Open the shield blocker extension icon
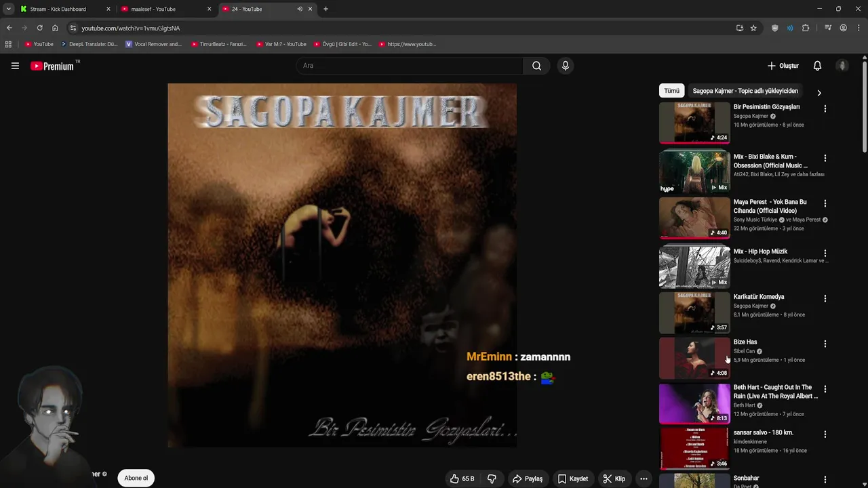868x488 pixels. 774,28
